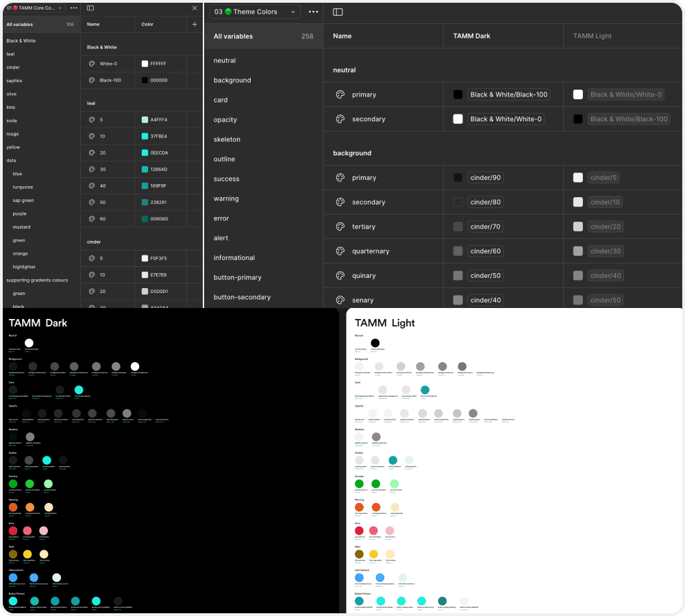Image resolution: width=685 pixels, height=616 pixels.
Task: Click palette icon of teal 60 variable
Action: [92, 219]
